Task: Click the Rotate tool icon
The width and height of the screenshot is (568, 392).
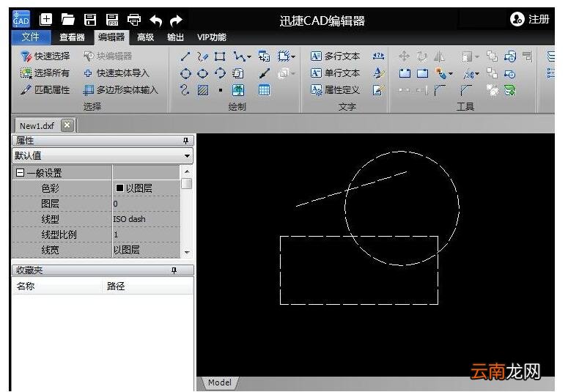Action: pos(421,56)
